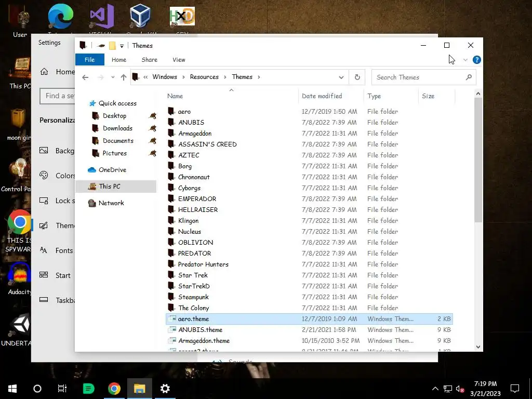
Task: Go back with the Back arrow
Action: point(85,77)
